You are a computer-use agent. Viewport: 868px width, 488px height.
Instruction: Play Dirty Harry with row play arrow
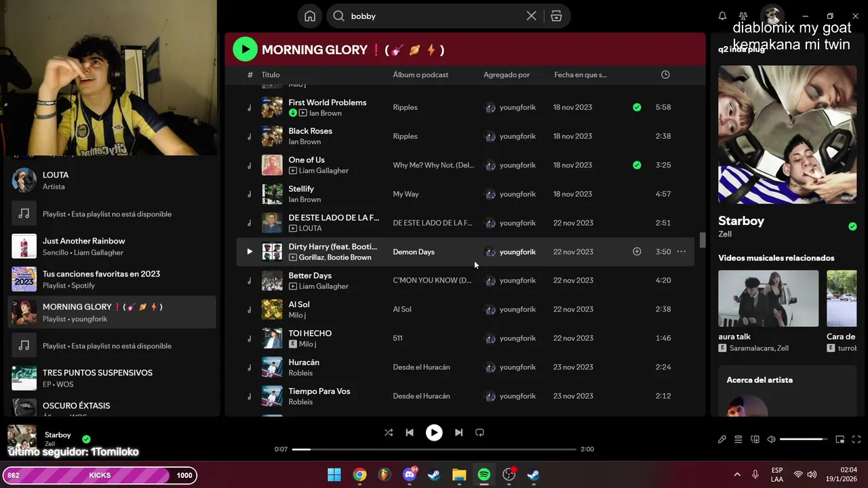pyautogui.click(x=250, y=251)
